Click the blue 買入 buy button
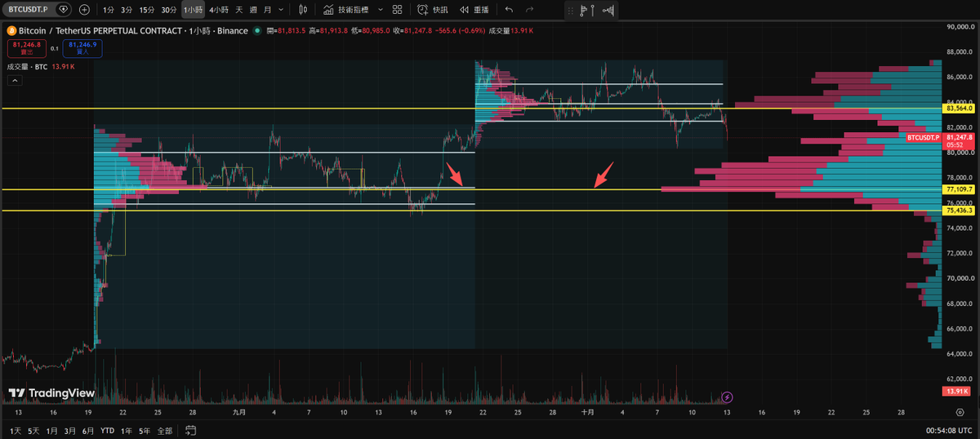 (82, 48)
